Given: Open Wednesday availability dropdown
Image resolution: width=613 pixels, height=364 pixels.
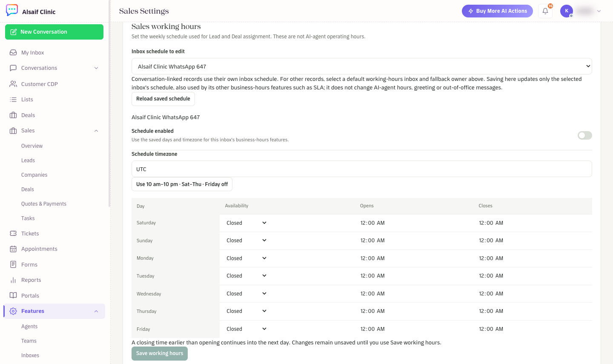Looking at the screenshot, I should [246, 293].
